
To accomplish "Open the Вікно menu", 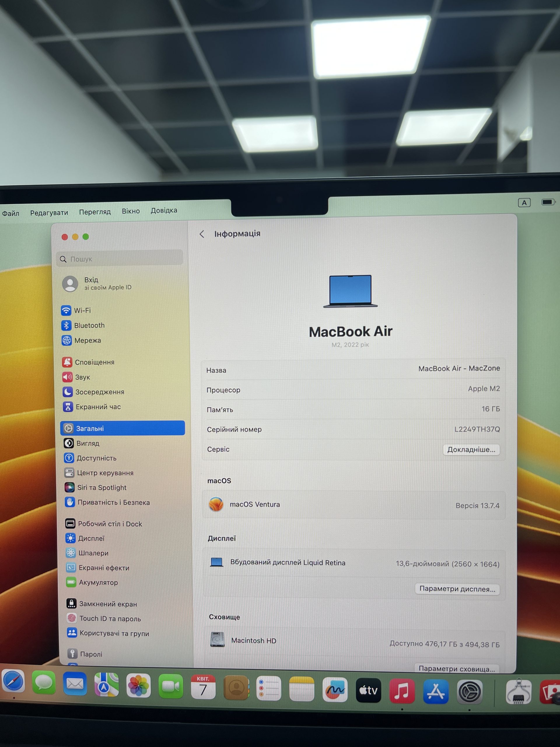I will [x=131, y=211].
